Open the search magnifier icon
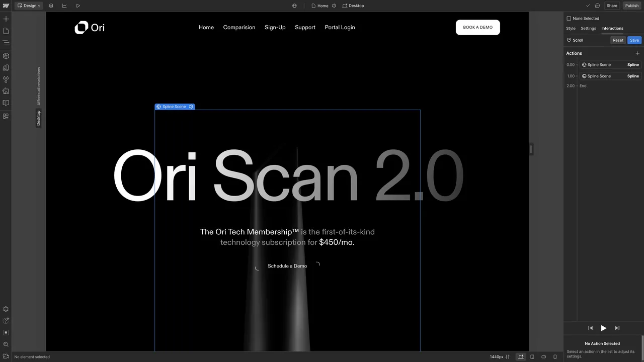 click(x=6, y=344)
